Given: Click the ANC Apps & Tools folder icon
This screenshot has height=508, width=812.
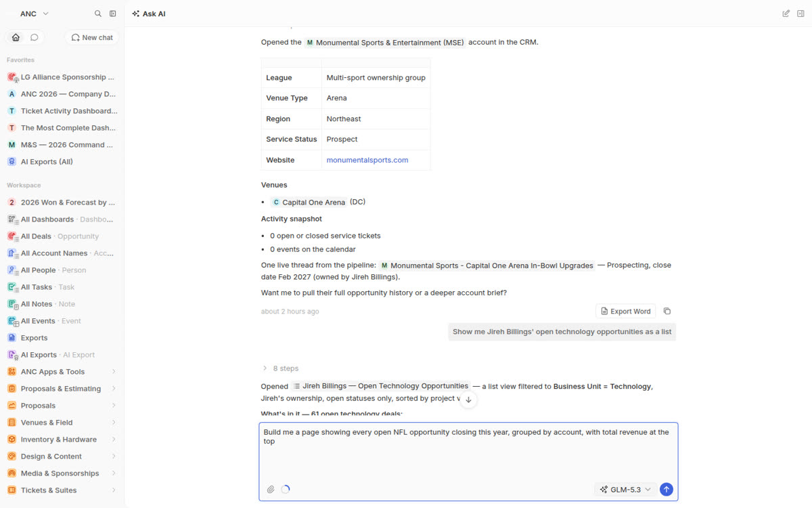Looking at the screenshot, I should coord(12,372).
